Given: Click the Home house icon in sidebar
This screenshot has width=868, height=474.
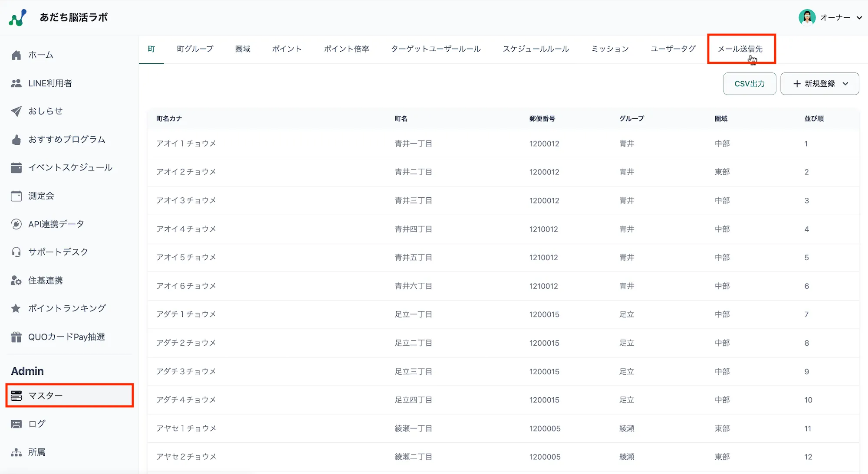Looking at the screenshot, I should coord(16,55).
